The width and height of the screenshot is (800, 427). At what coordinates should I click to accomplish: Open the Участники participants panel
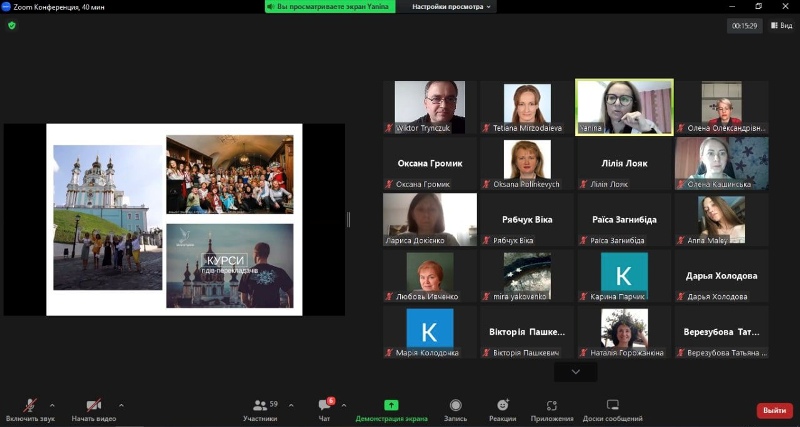(260, 410)
